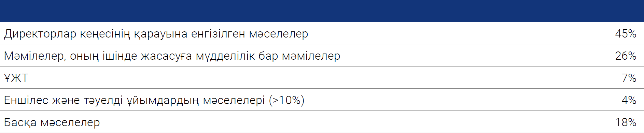Screen dimensions: 644x133
Task: Click the narrow blue header cell above percentages
Action: [603, 11]
